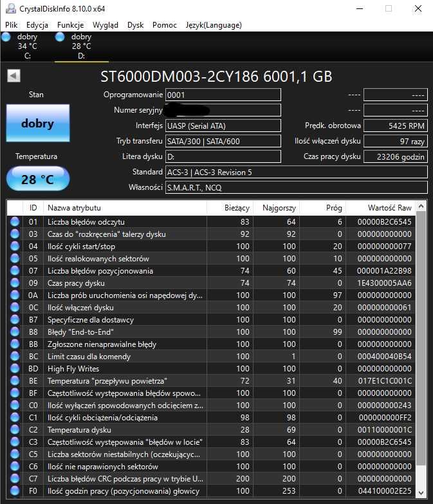Click status orb of attribute BE row
This screenshot has height=504, width=433.
coord(15,380)
